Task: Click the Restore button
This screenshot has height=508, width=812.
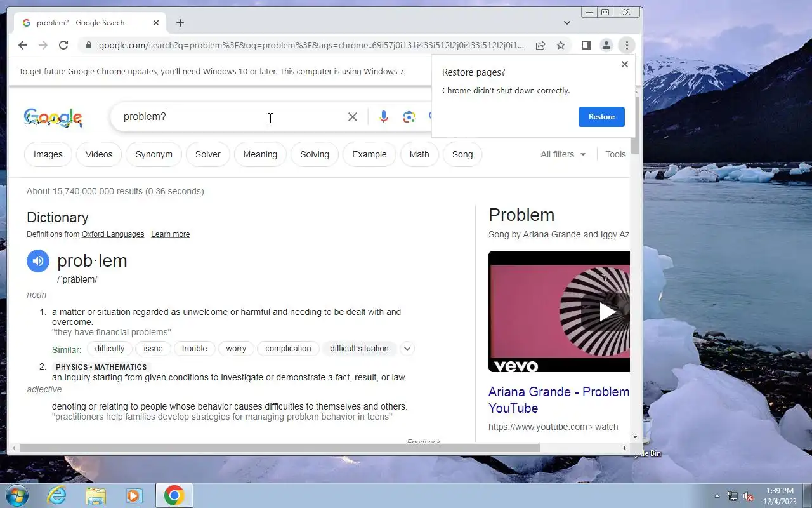Action: pyautogui.click(x=601, y=117)
